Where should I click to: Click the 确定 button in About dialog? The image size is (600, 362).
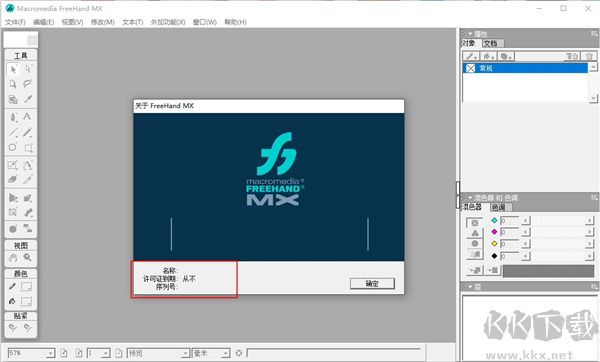(372, 284)
